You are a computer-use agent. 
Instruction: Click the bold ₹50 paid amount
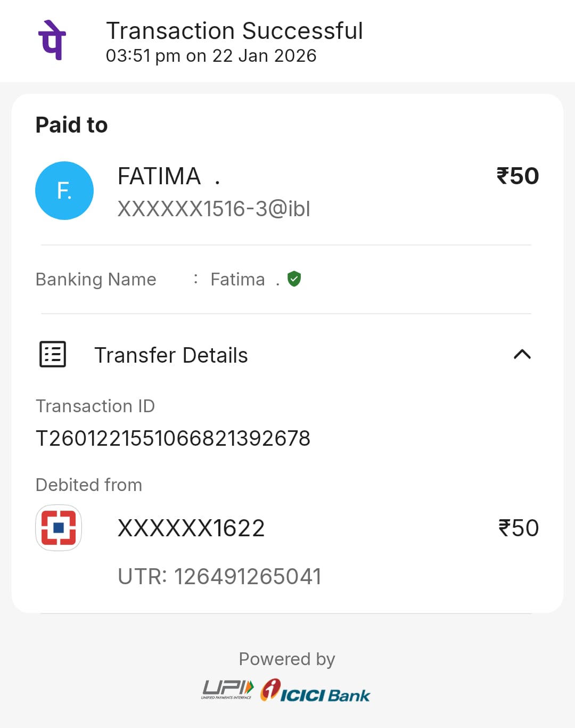pyautogui.click(x=517, y=176)
